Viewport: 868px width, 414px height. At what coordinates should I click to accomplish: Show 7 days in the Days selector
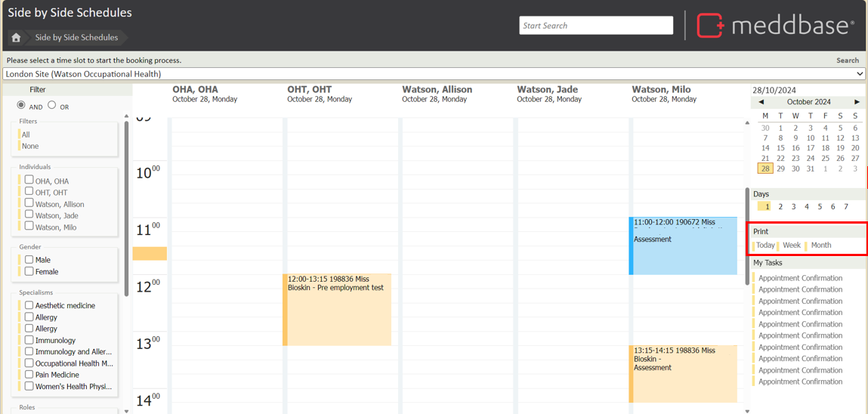846,206
